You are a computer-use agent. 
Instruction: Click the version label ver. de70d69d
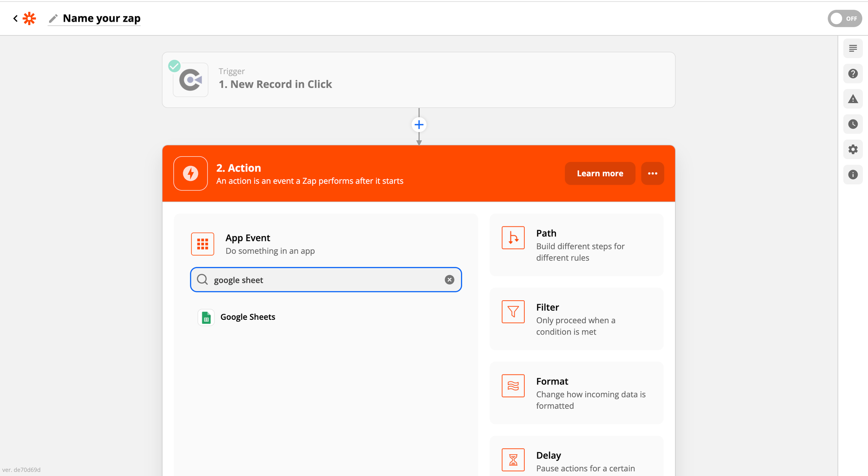point(21,470)
